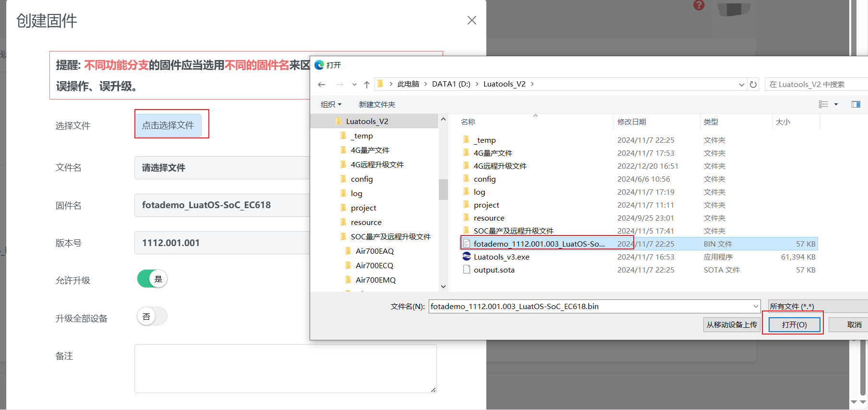The height and width of the screenshot is (410, 868).
Task: Click the DATA1 (D:) breadcrumb
Action: tap(451, 84)
